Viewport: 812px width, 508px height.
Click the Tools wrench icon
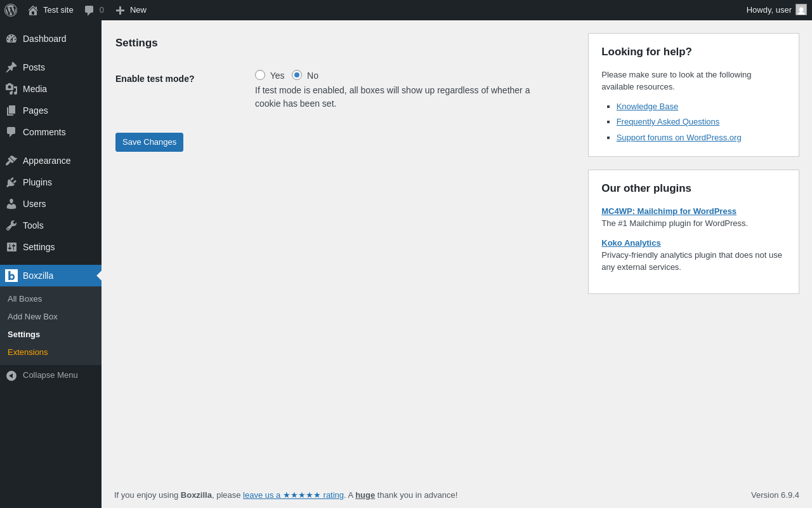click(11, 225)
